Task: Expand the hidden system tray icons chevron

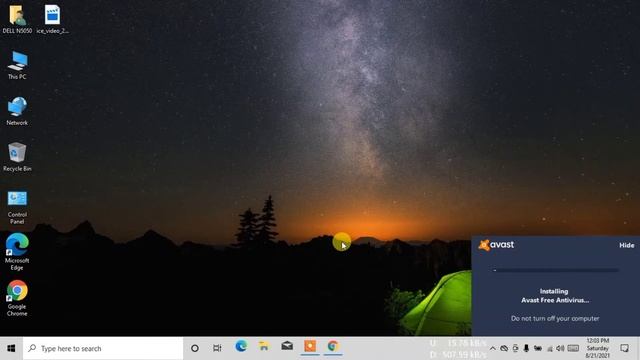Action: coord(493,349)
